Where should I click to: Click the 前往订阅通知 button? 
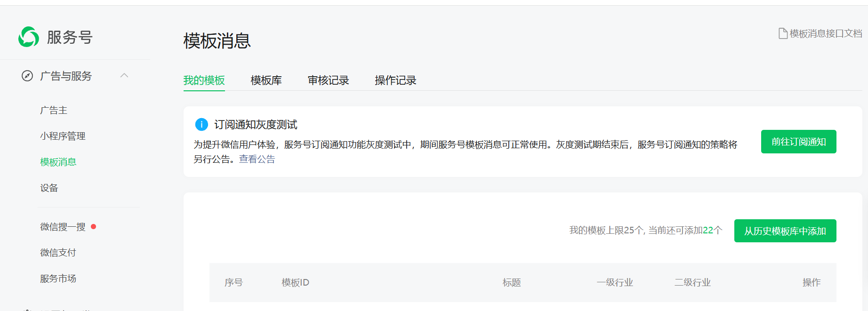[799, 142]
